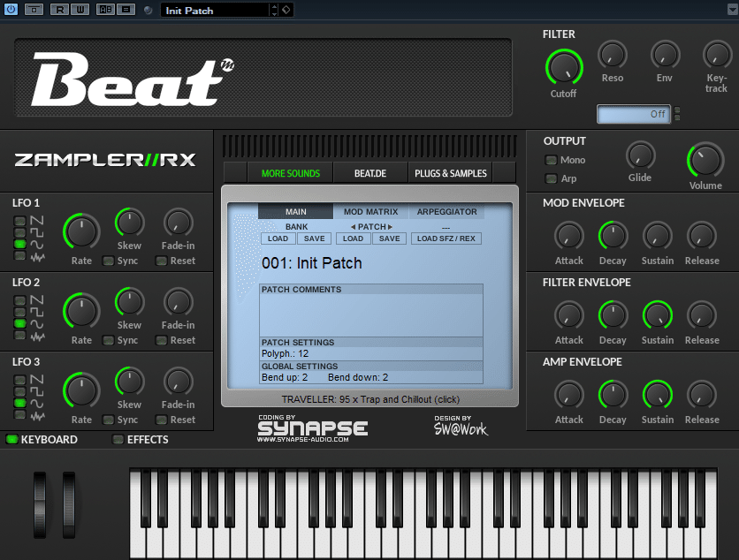Open the Init Patch preset dropdown
Screen dimensions: 739x560
pyautogui.click(x=216, y=10)
